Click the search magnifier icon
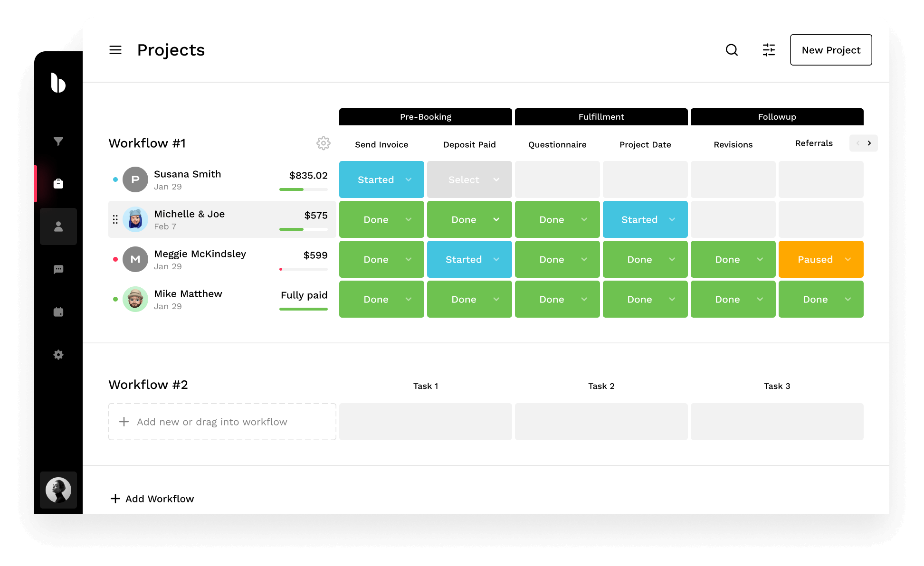This screenshot has height=566, width=924. coord(732,50)
